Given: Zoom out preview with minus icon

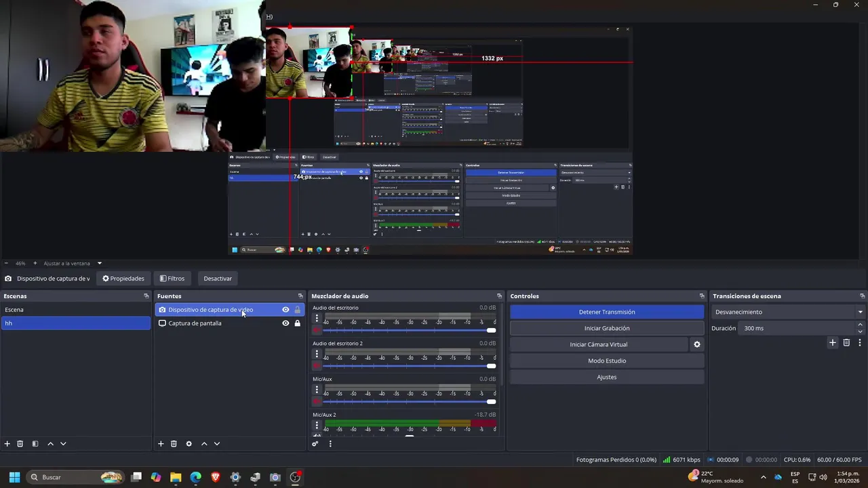Looking at the screenshot, I should tap(6, 263).
